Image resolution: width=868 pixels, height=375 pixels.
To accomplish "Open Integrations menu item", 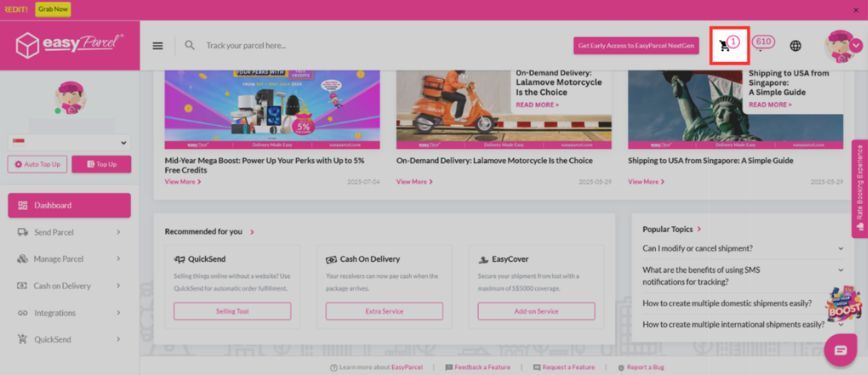I will pos(69,313).
